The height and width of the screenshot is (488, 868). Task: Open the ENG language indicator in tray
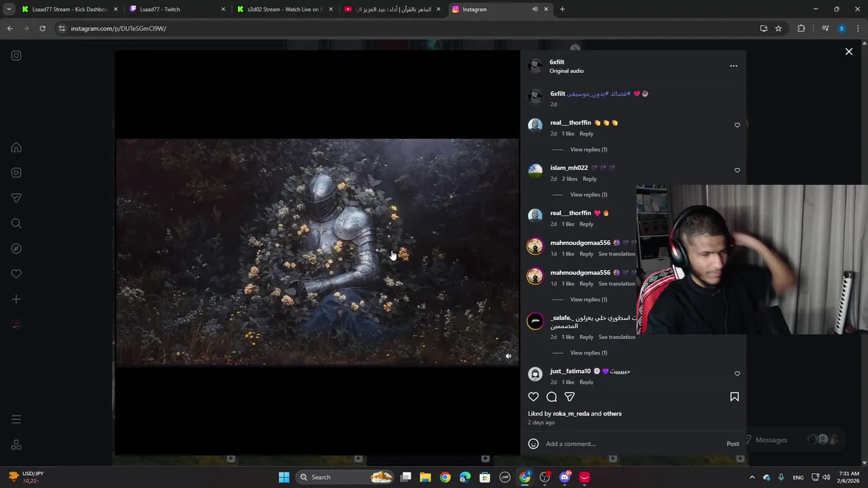pyautogui.click(x=798, y=477)
